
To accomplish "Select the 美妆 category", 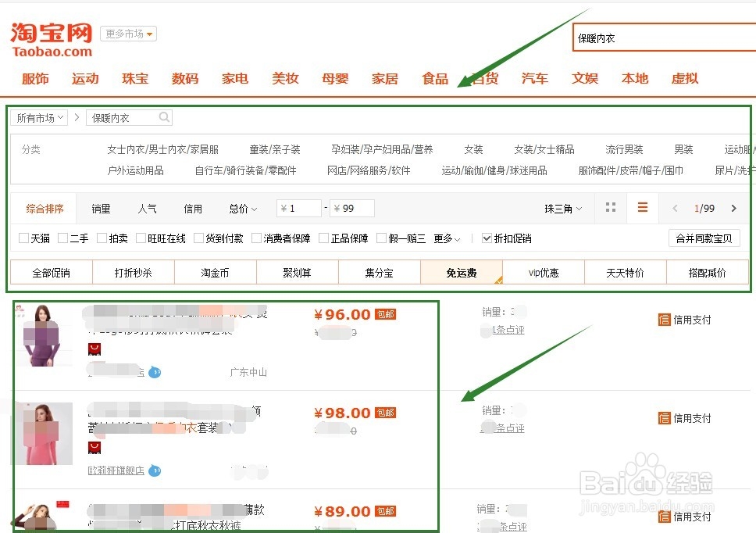I will pyautogui.click(x=285, y=78).
